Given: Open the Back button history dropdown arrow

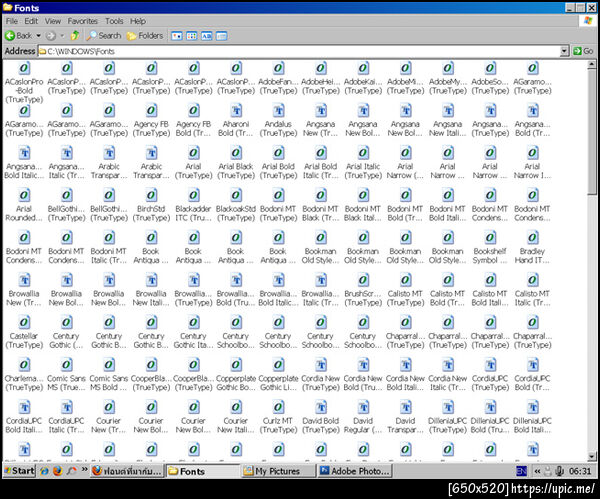Looking at the screenshot, I should pos(38,36).
